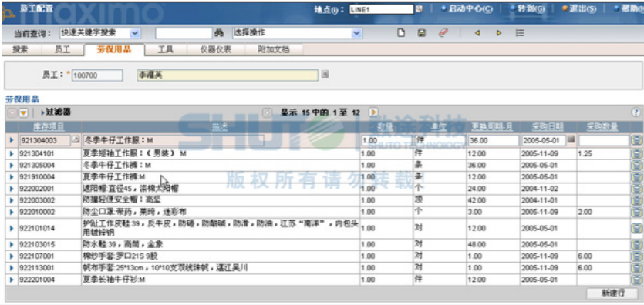The height and width of the screenshot is (305, 644).
Task: Delete row 922113001 with its trash icon
Action: [636, 268]
